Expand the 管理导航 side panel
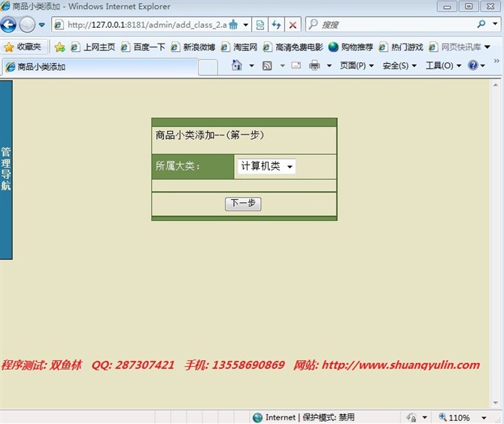The image size is (504, 424). point(6,170)
